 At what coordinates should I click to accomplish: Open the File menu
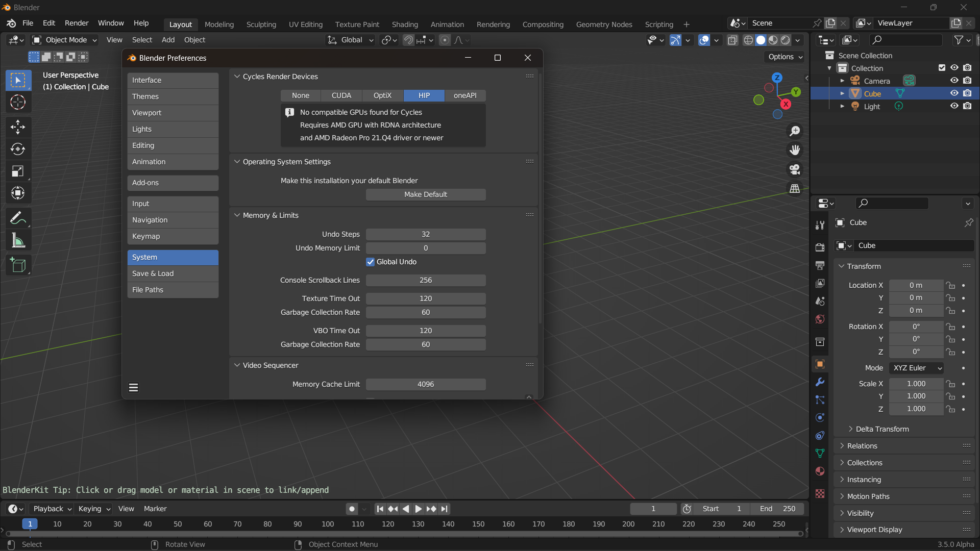pyautogui.click(x=28, y=23)
